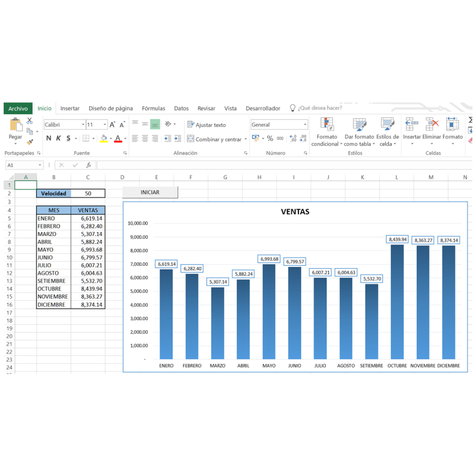The height and width of the screenshot is (476, 476).
Task: Toggle bold (N) formatting
Action: (49, 139)
